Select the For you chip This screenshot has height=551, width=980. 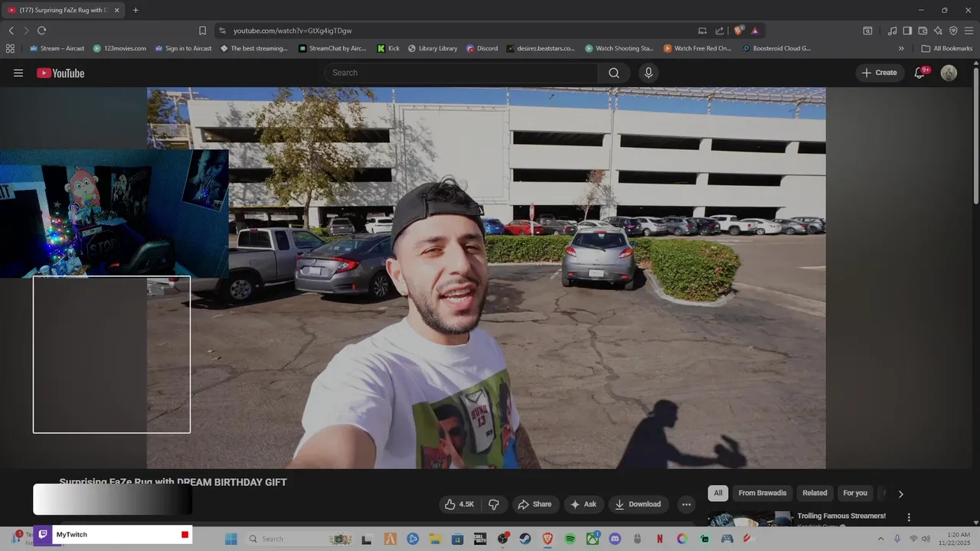855,493
